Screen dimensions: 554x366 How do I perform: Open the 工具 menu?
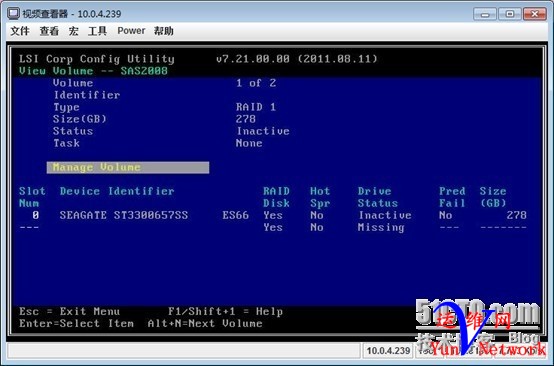(x=97, y=31)
